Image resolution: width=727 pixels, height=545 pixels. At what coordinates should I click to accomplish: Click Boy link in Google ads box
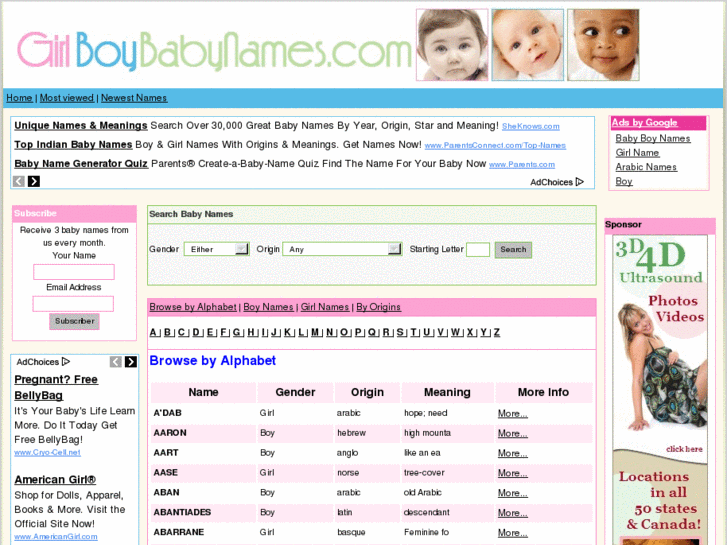624,181
